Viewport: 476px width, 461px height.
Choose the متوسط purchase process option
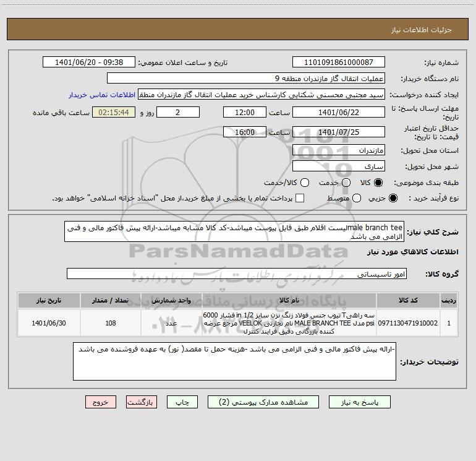(x=357, y=198)
